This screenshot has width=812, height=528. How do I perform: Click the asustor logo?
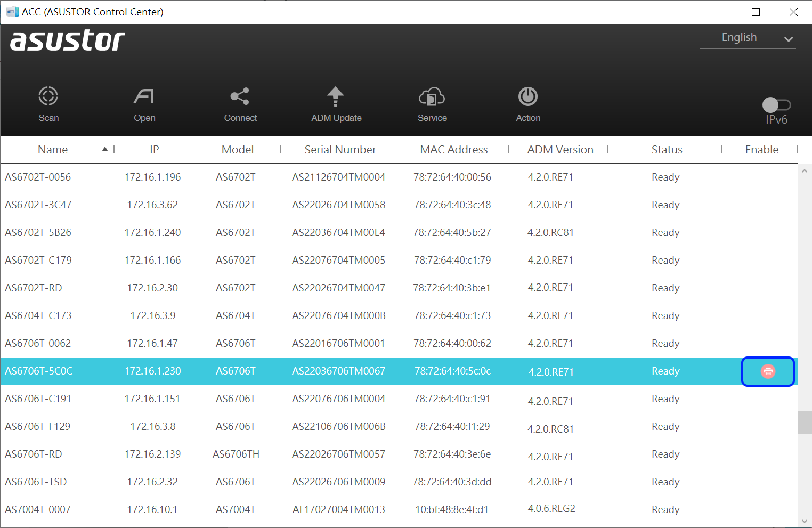68,40
